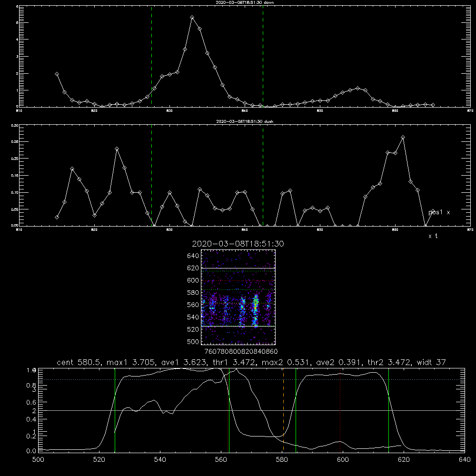Click the x-axis label '640' of the bottom plot

465,460
